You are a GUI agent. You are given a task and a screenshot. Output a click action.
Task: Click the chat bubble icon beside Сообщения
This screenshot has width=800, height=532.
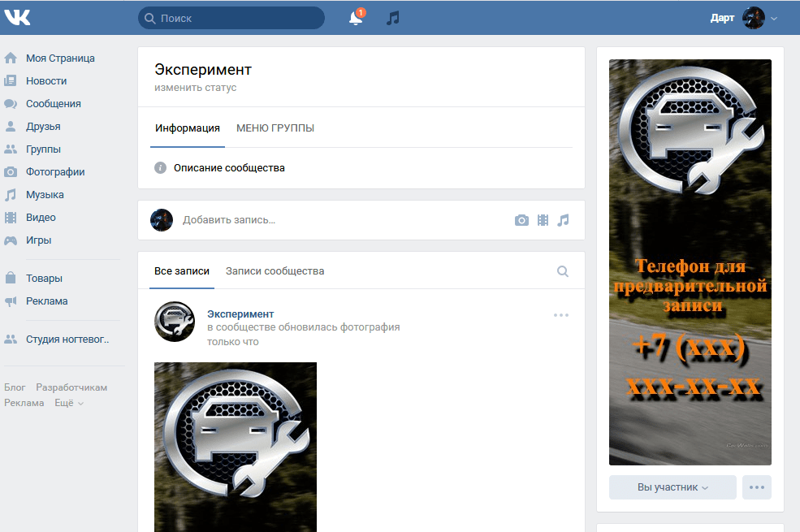point(11,103)
